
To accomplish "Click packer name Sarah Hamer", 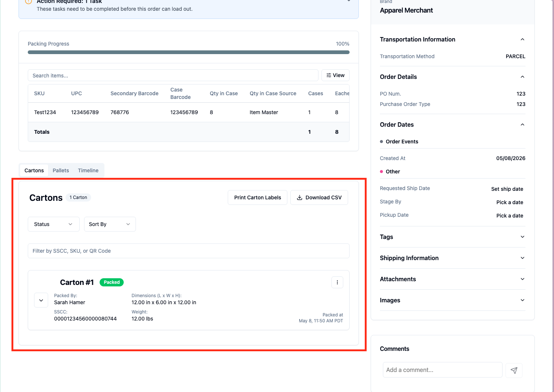I will pyautogui.click(x=70, y=302).
